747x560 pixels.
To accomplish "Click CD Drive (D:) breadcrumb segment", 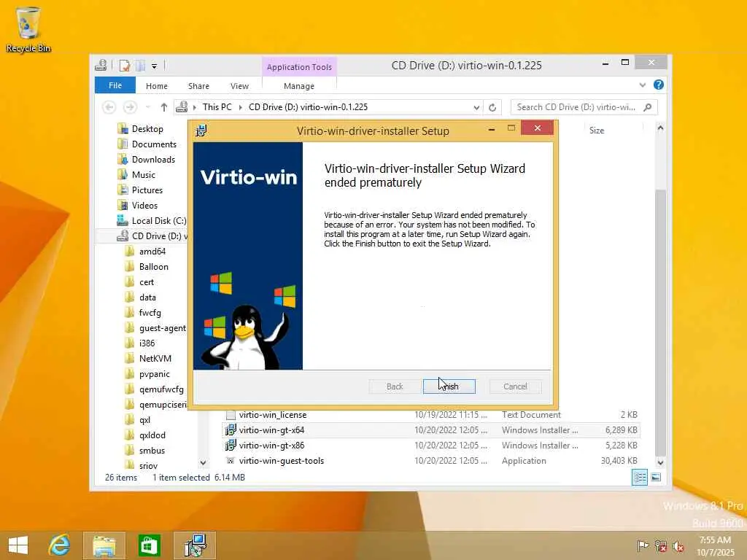I will (x=309, y=107).
